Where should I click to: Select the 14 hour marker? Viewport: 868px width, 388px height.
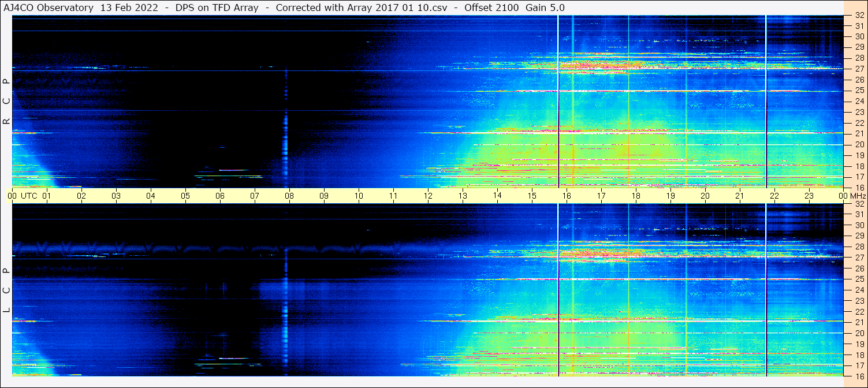click(497, 195)
